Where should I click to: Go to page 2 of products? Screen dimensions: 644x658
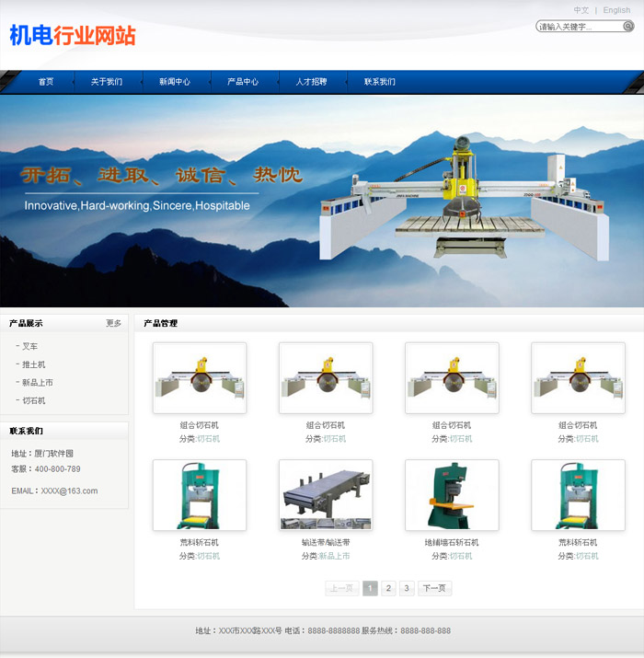pos(388,588)
